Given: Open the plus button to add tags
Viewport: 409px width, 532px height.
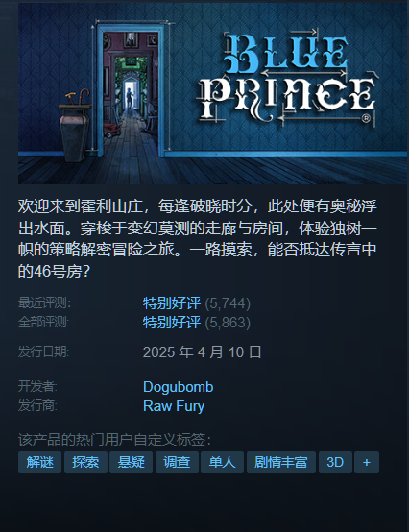Looking at the screenshot, I should [x=366, y=463].
